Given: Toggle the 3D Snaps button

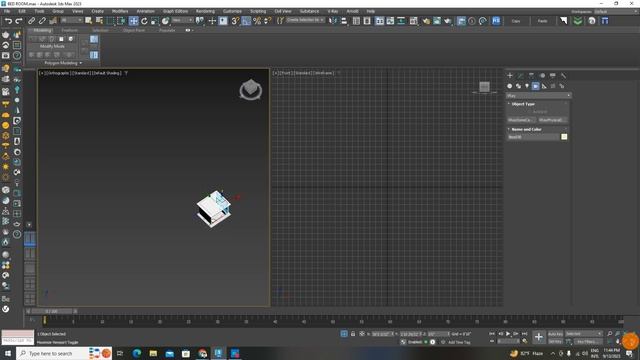Looking at the screenshot, I should [x=235, y=21].
